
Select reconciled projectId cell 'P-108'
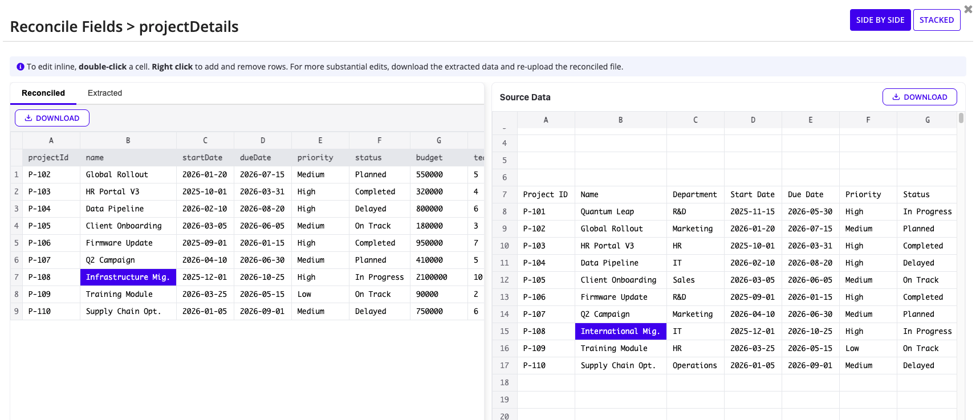point(51,277)
